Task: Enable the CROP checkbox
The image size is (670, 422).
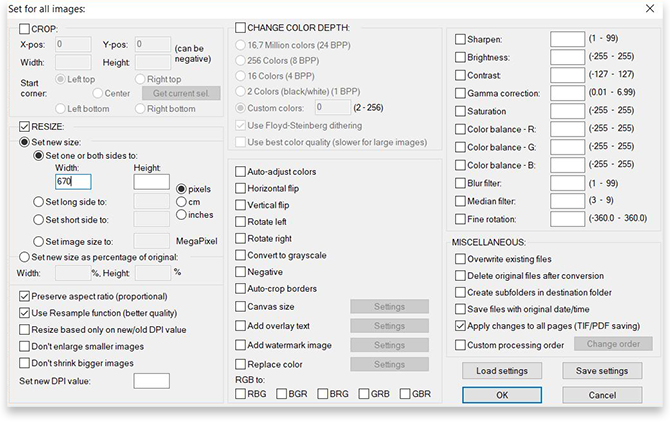Action: (x=25, y=30)
